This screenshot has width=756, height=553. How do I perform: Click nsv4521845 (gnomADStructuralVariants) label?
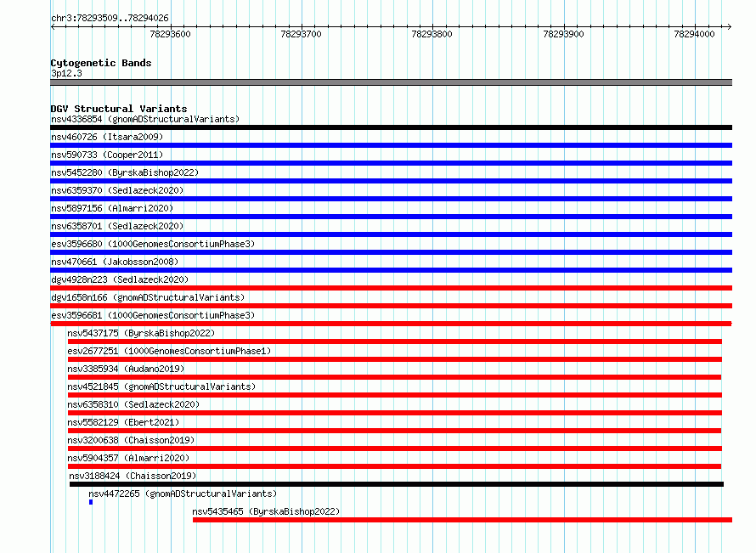[x=161, y=387]
